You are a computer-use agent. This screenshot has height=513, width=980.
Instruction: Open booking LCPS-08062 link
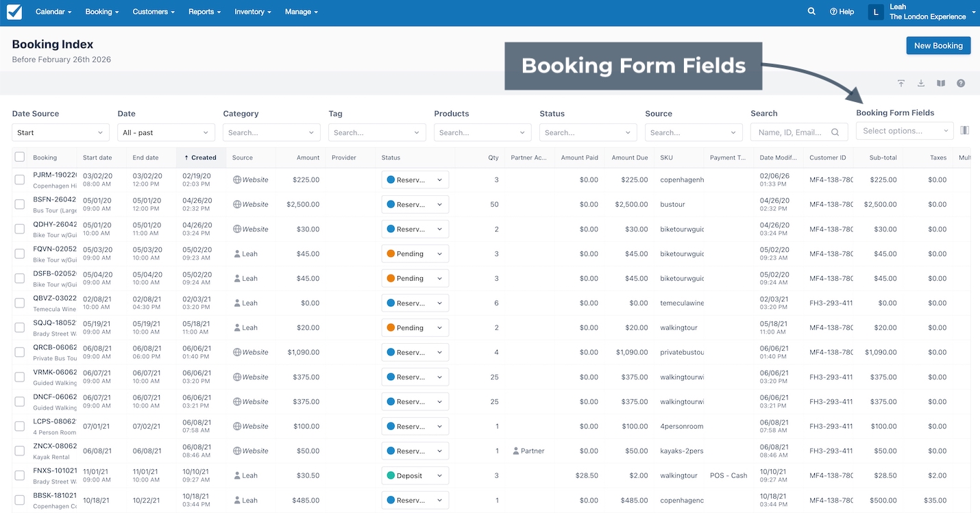tap(55, 421)
